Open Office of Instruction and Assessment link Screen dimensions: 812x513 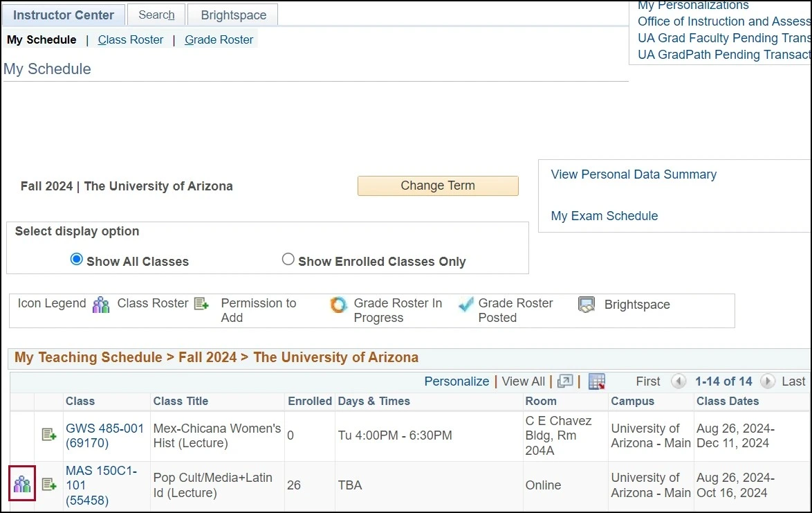[724, 21]
